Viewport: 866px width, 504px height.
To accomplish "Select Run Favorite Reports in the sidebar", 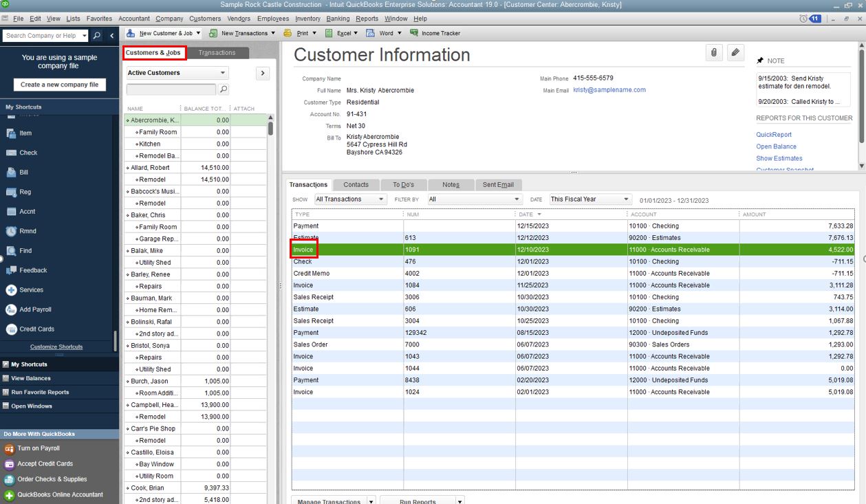I will (40, 392).
